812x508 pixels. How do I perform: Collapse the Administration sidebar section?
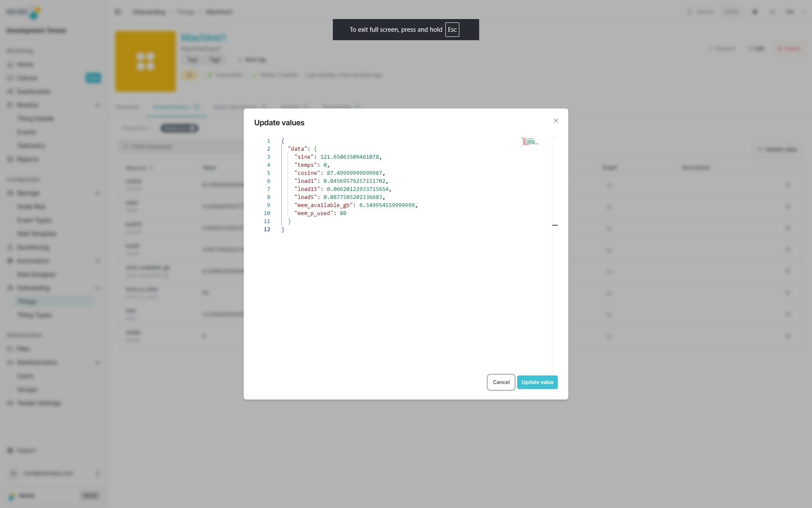[98, 362]
